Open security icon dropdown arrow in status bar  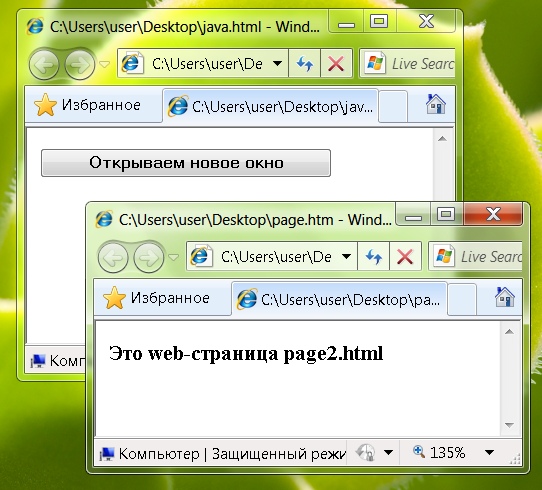[x=389, y=452]
